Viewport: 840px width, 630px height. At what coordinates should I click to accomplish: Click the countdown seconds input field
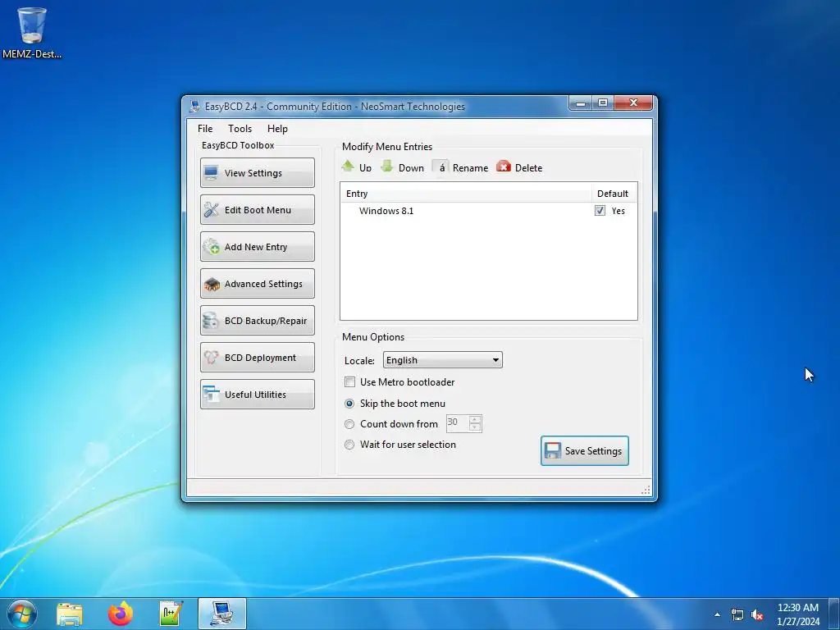click(x=458, y=423)
